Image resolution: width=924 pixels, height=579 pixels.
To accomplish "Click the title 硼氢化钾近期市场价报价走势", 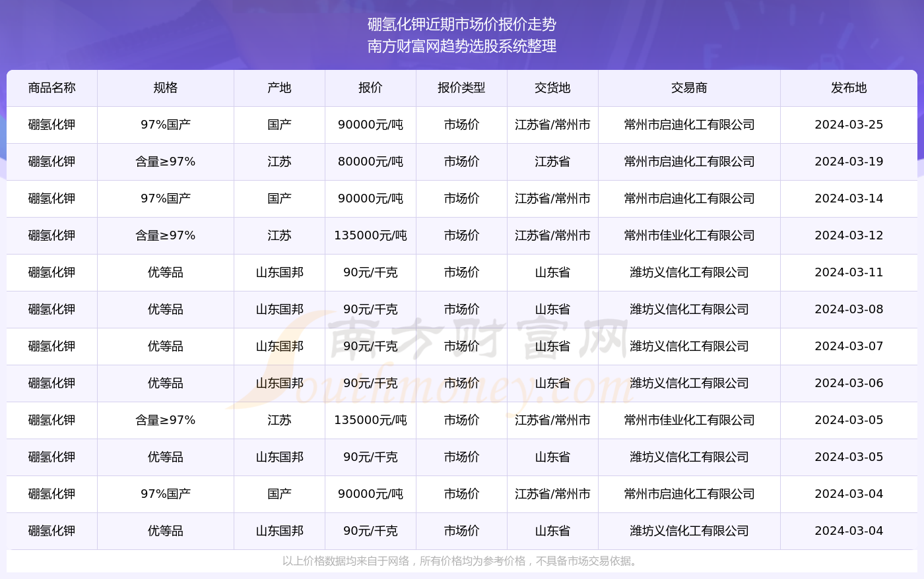I will pos(462,24).
